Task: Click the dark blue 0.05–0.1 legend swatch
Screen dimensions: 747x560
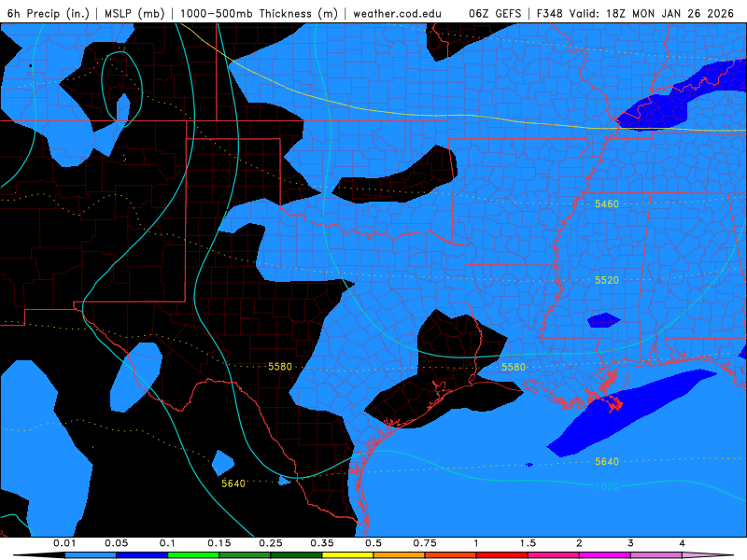Action: (x=142, y=555)
